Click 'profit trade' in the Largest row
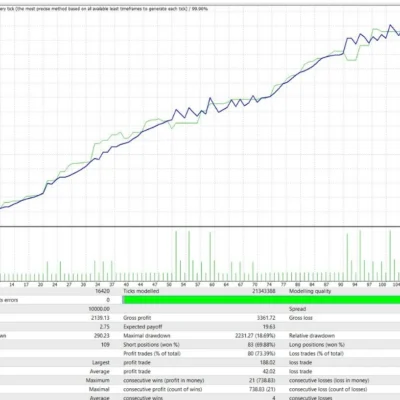 point(137,363)
